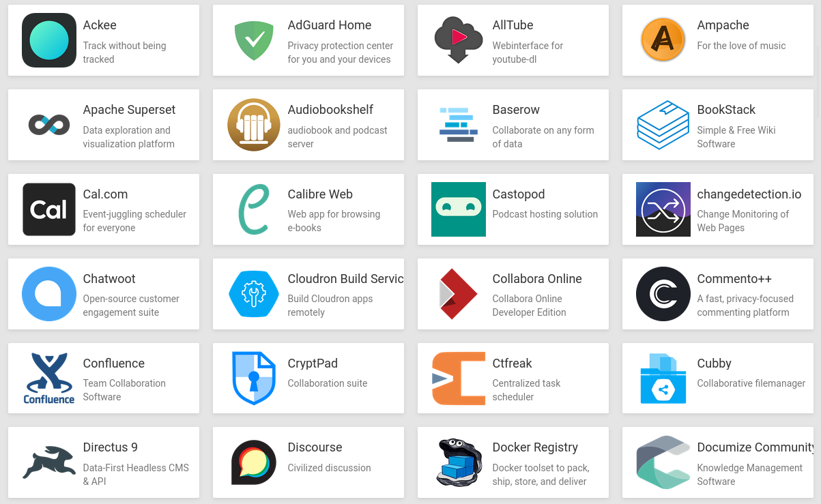Click the BookStack blue books icon
821x504 pixels.
pos(663,125)
